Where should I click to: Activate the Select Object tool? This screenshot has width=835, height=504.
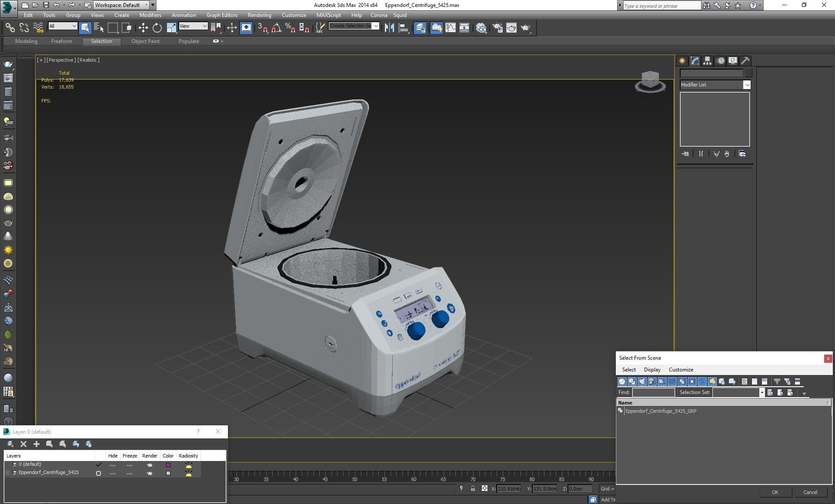(85, 28)
